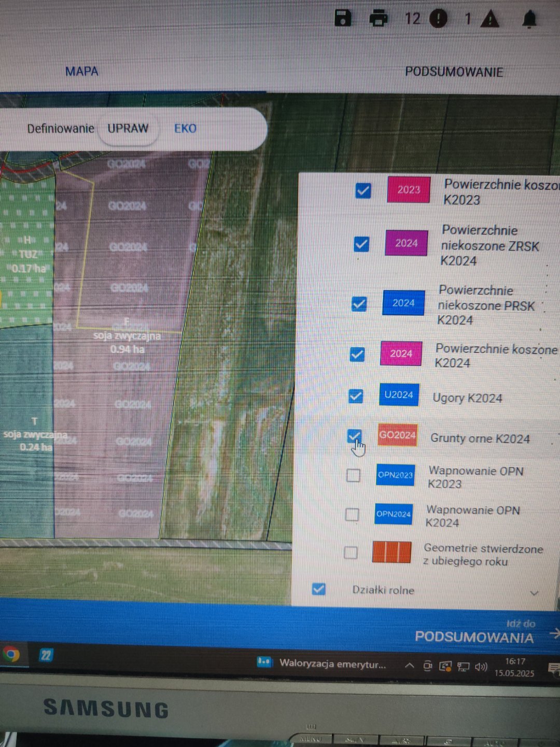560x747 pixels.
Task: Open the warning triangle alerts icon
Action: click(489, 20)
